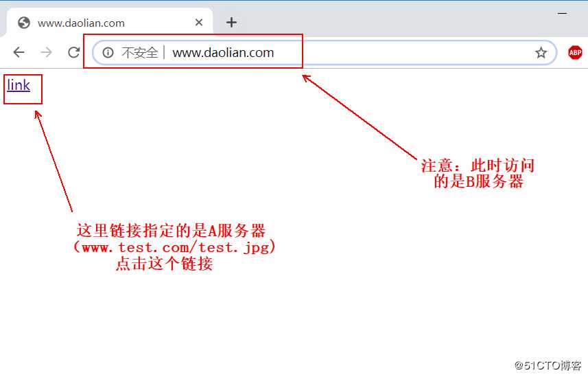The height and width of the screenshot is (377, 588).
Task: Select the www.daolian.com tab title
Action: pyautogui.click(x=81, y=23)
